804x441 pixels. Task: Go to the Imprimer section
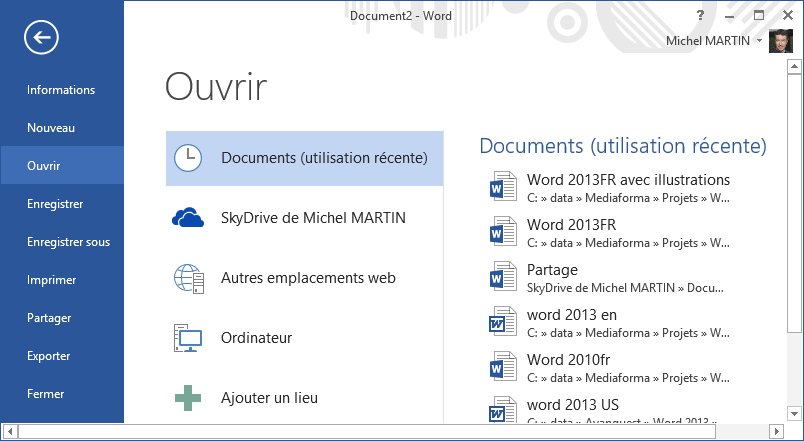[51, 280]
